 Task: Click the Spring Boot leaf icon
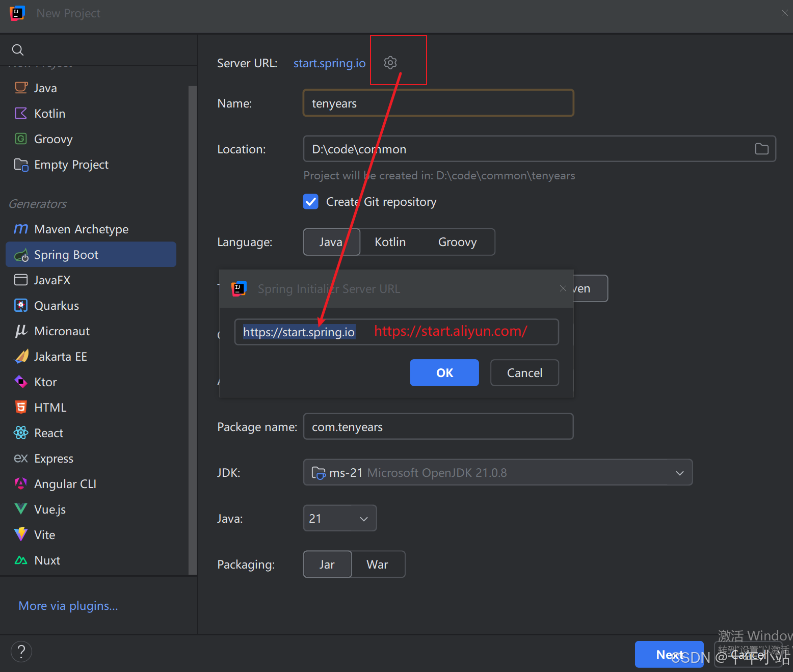[21, 255]
